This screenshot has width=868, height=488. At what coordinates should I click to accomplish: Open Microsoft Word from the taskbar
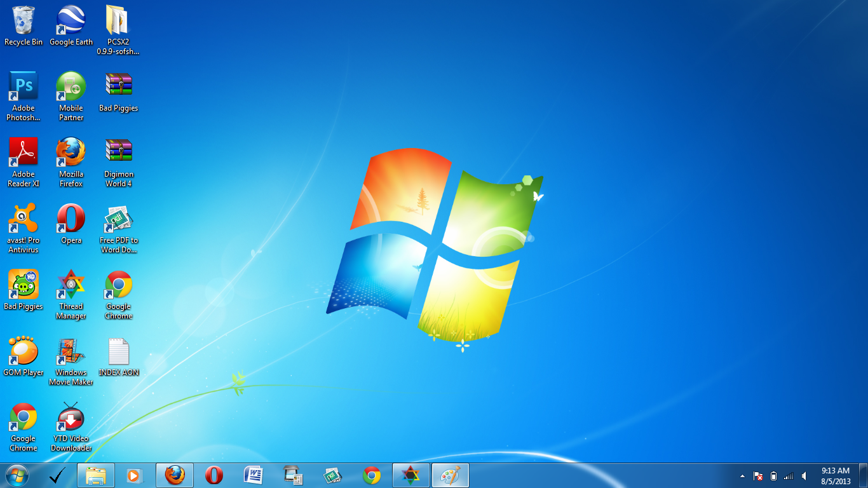[x=254, y=475]
